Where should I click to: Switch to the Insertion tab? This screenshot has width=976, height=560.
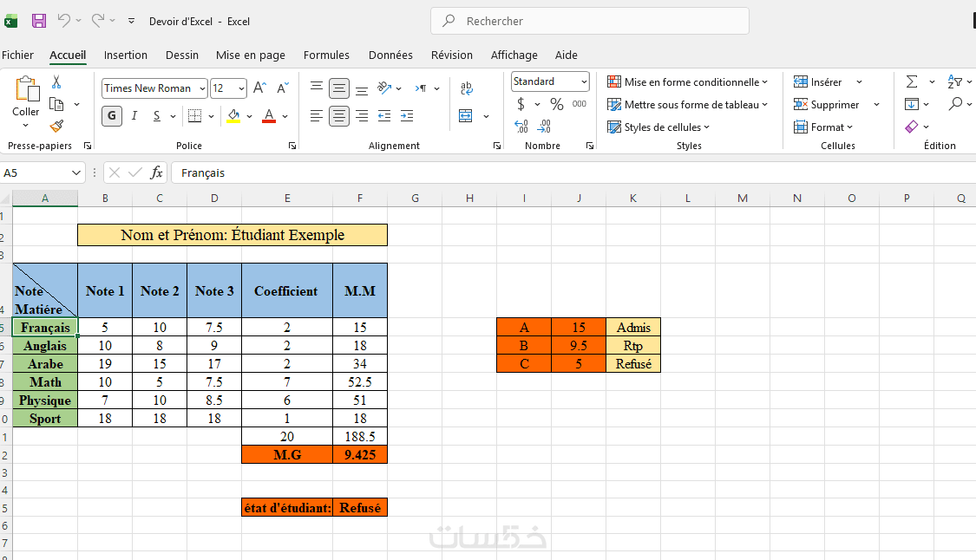(126, 55)
